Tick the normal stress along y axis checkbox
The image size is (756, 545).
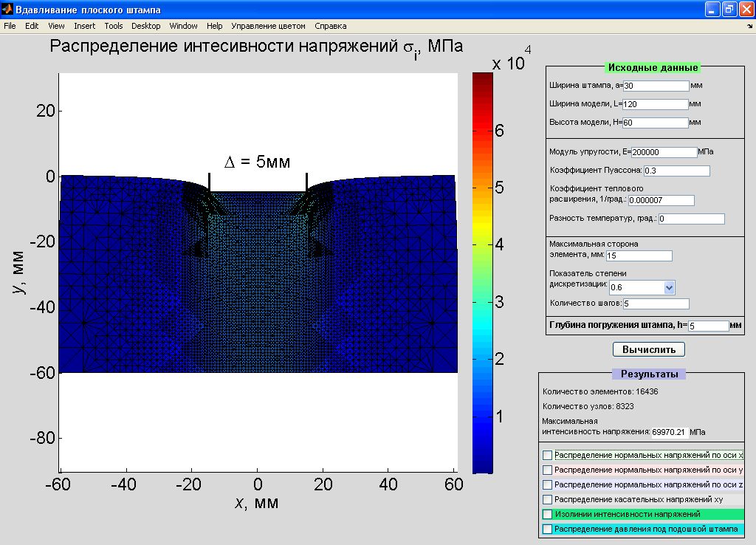coord(547,470)
